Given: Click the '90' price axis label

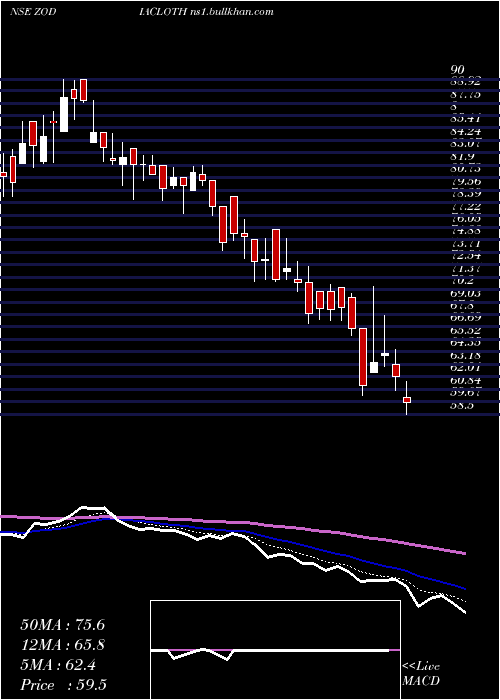Looking at the screenshot, I should [458, 69].
